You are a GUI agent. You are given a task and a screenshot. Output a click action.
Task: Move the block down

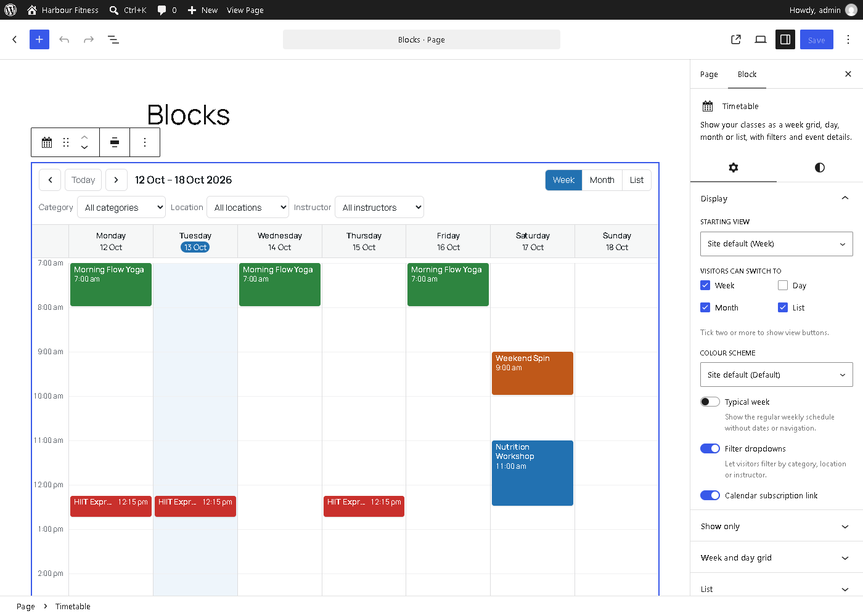pyautogui.click(x=84, y=148)
